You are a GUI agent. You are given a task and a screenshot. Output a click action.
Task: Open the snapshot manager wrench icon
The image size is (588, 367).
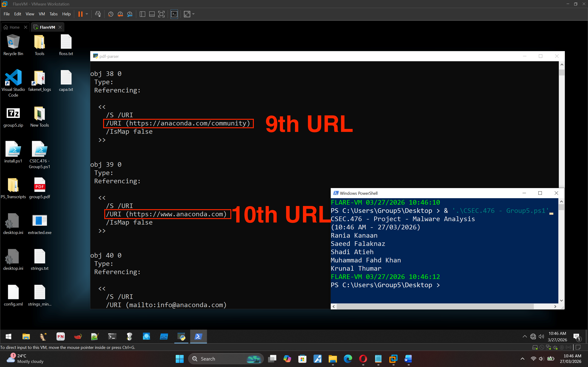tap(130, 14)
